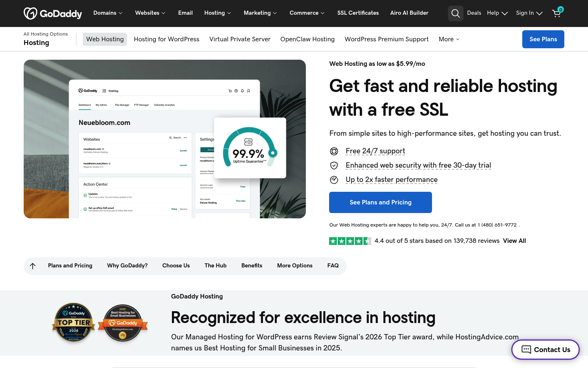Expand the Domains menu
588x368 pixels.
108,13
